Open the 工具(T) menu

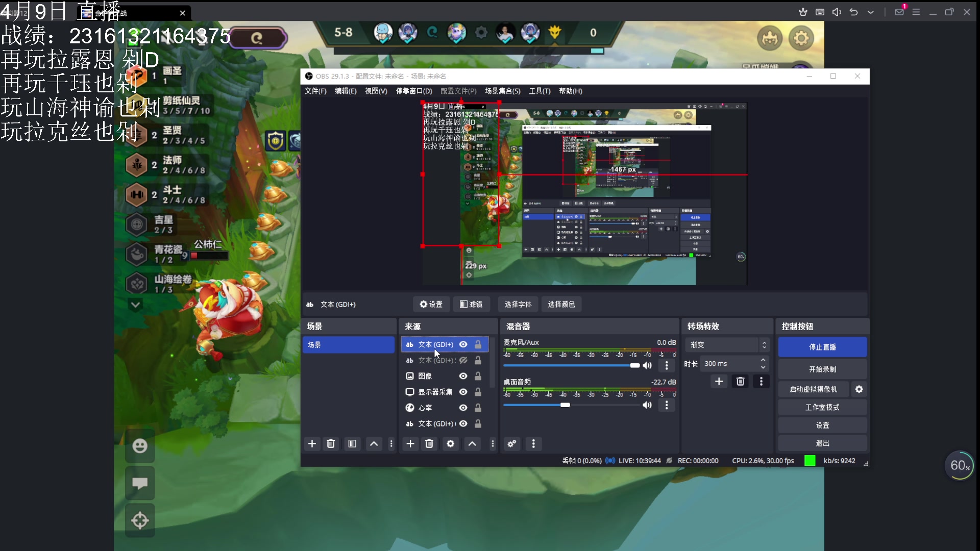pos(540,91)
